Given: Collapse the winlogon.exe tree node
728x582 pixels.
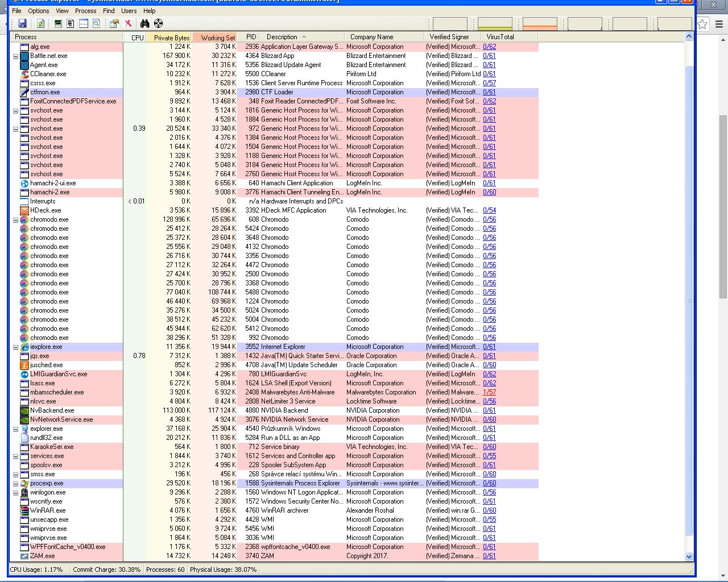Looking at the screenshot, I should (15, 492).
